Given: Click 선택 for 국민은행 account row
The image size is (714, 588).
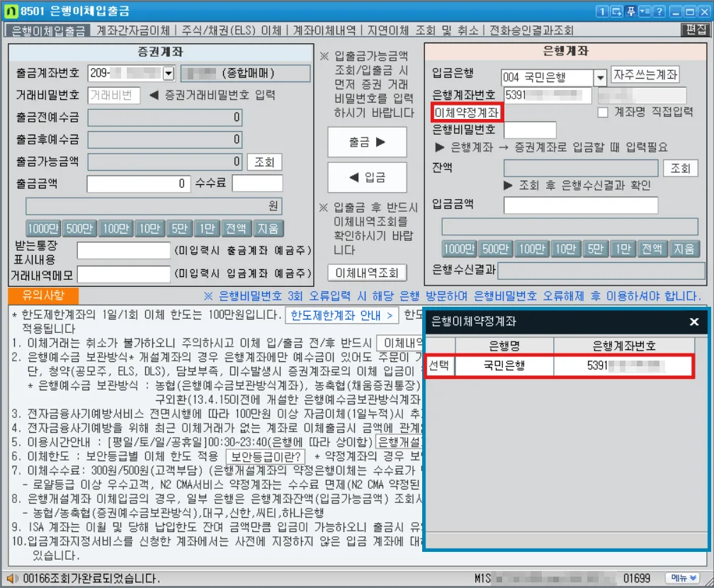Looking at the screenshot, I should (439, 366).
